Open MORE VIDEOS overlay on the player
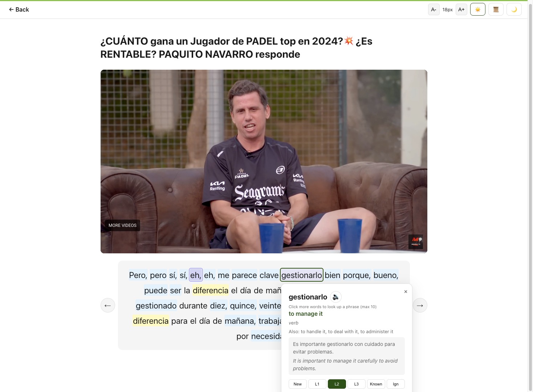The image size is (533, 392). (122, 225)
